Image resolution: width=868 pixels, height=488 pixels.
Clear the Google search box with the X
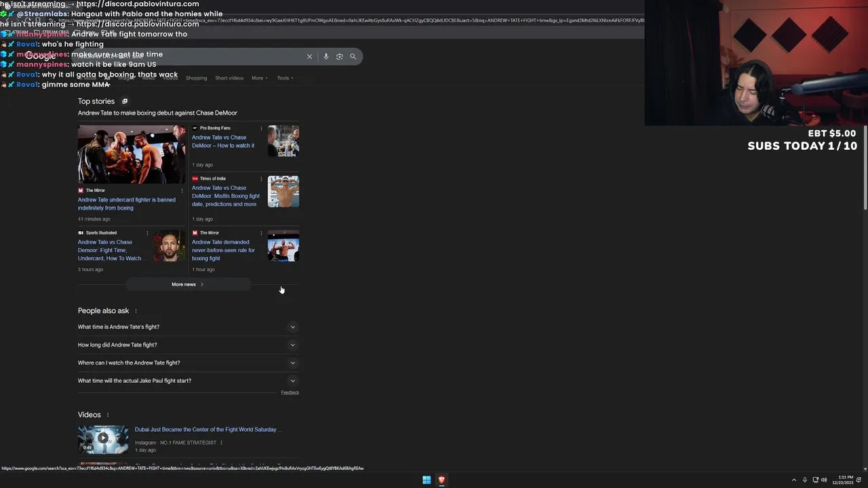(309, 56)
